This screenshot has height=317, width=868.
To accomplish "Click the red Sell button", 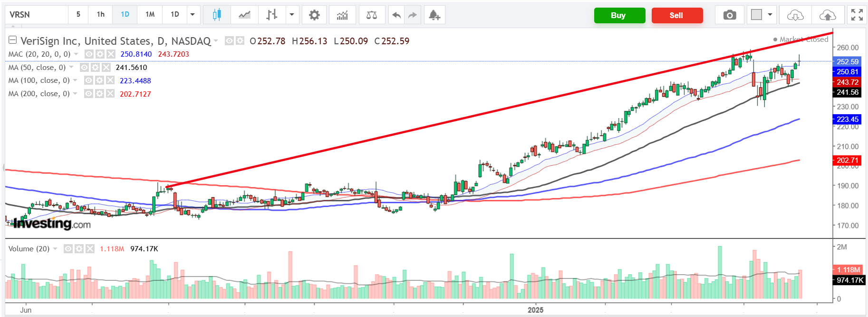I will coord(677,15).
